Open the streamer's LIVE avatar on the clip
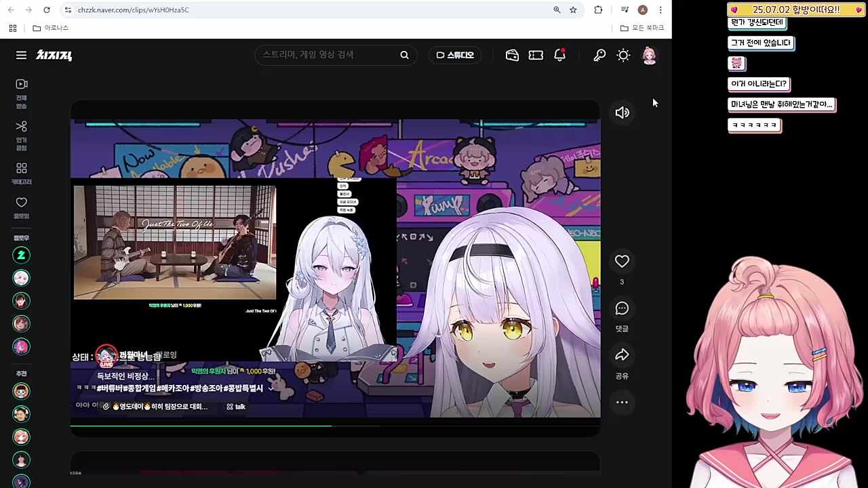The image size is (868, 488). click(x=106, y=356)
